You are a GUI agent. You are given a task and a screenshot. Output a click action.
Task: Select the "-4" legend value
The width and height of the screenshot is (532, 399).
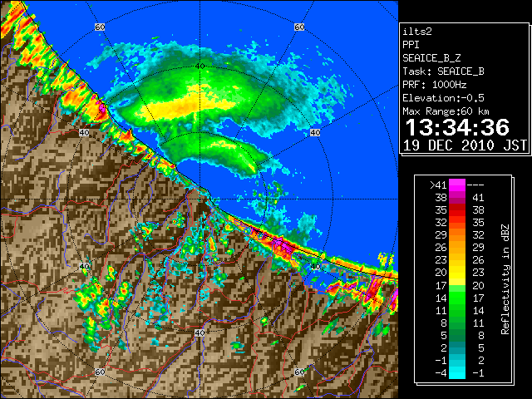point(441,373)
